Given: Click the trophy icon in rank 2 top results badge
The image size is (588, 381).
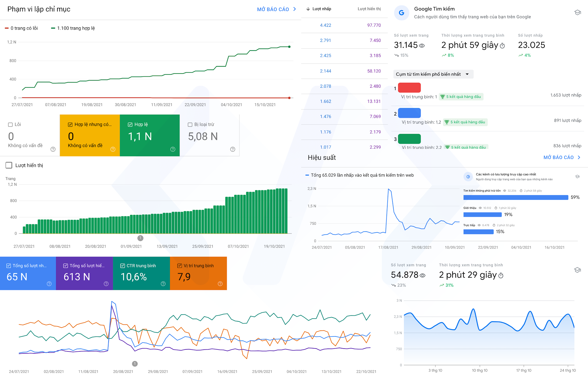Looking at the screenshot, I should (x=446, y=122).
